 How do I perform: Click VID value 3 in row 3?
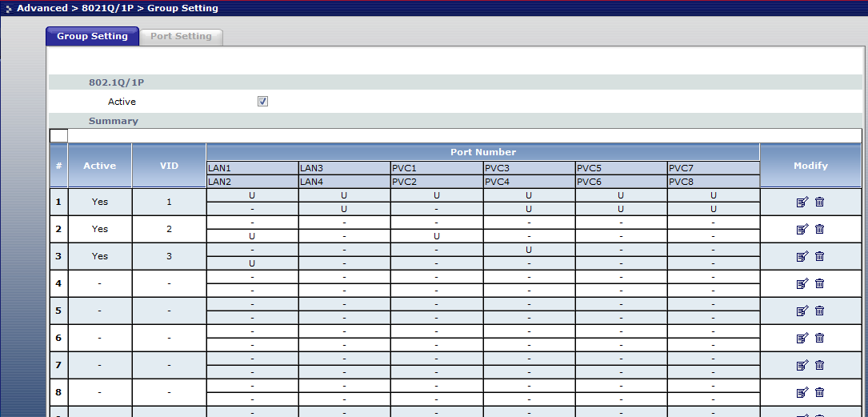coord(169,256)
